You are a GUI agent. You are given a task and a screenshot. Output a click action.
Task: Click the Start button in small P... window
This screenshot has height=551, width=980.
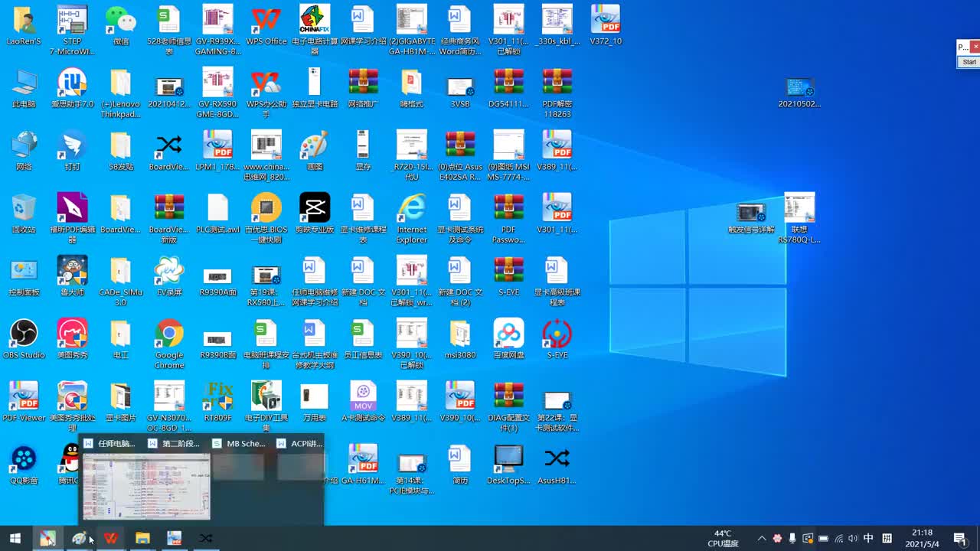[969, 62]
